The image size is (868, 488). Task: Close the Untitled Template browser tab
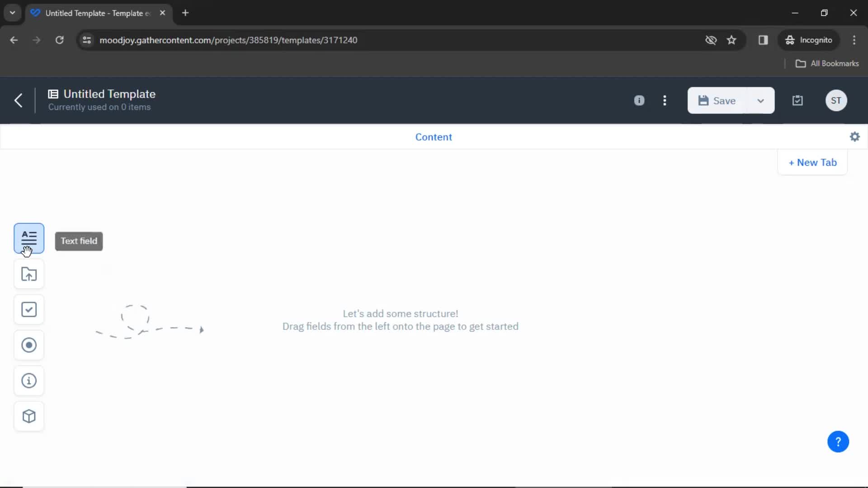pos(162,13)
